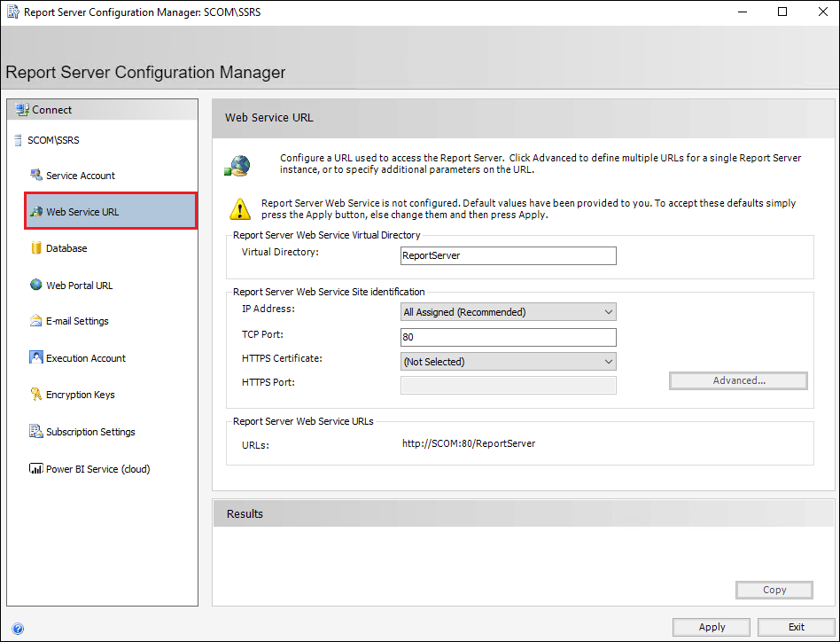Open the IP Address dropdown
Viewport: 840px width, 642px height.
pyautogui.click(x=509, y=312)
